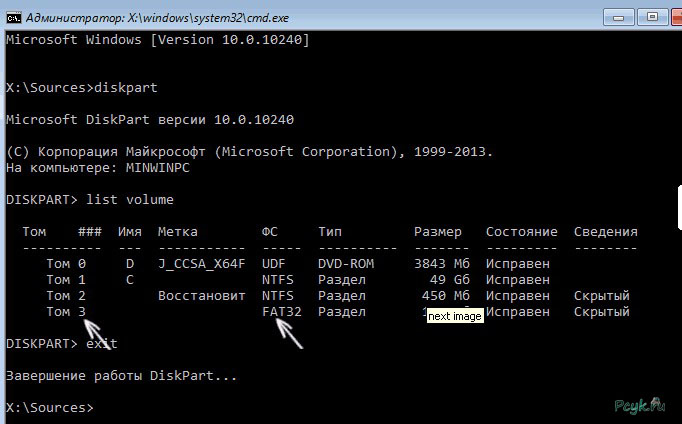Click the 'diskpart' command on first prompt
Image resolution: width=682 pixels, height=424 pixels.
point(125,87)
